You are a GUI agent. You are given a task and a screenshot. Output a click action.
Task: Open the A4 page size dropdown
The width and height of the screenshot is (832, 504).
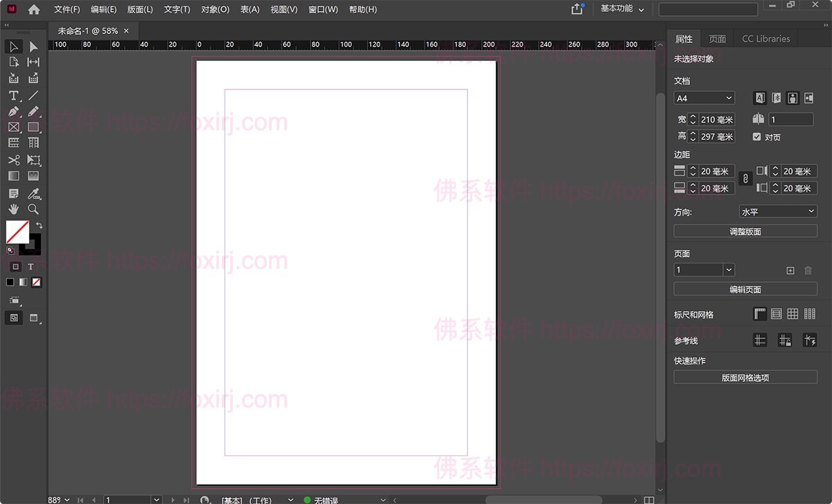(x=704, y=98)
